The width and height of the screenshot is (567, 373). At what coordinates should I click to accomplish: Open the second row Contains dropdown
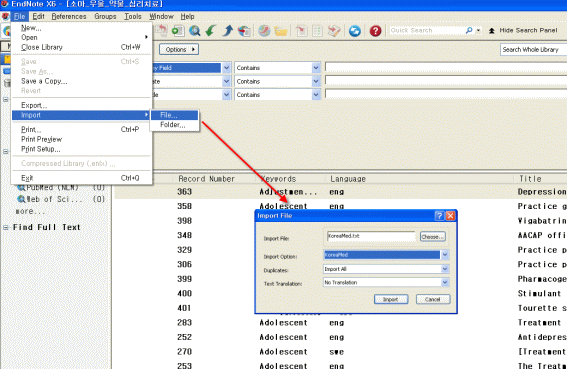[316, 82]
